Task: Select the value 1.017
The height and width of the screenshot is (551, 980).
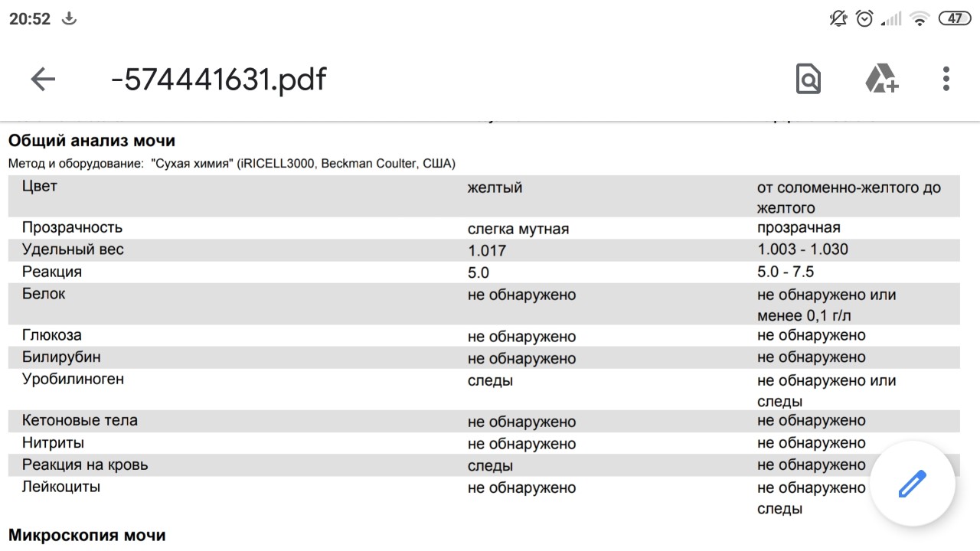Action: click(x=487, y=251)
